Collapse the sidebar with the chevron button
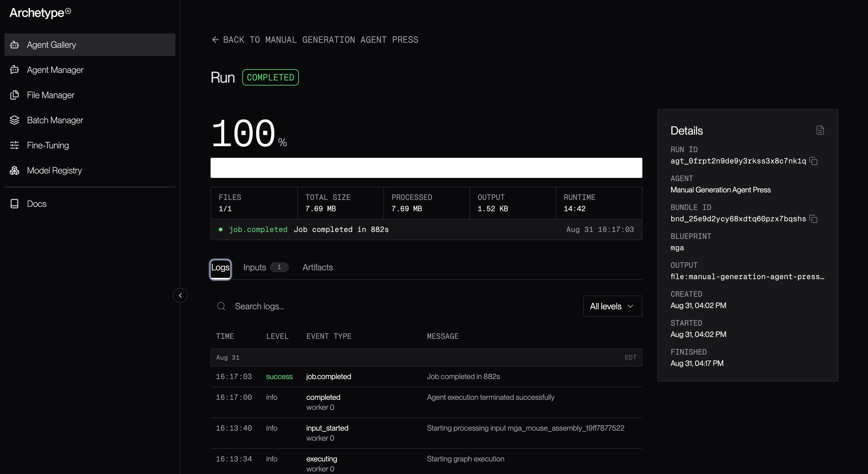868x474 pixels. 180,295
